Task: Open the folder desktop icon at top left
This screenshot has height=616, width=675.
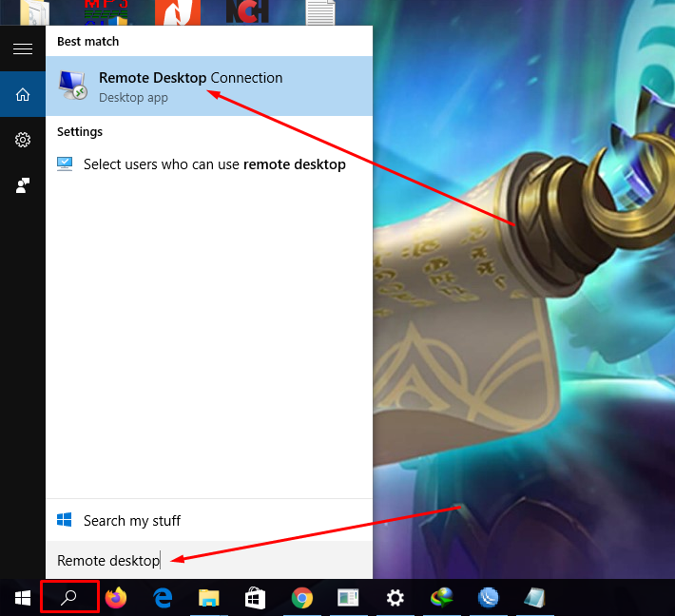Action: click(x=34, y=12)
